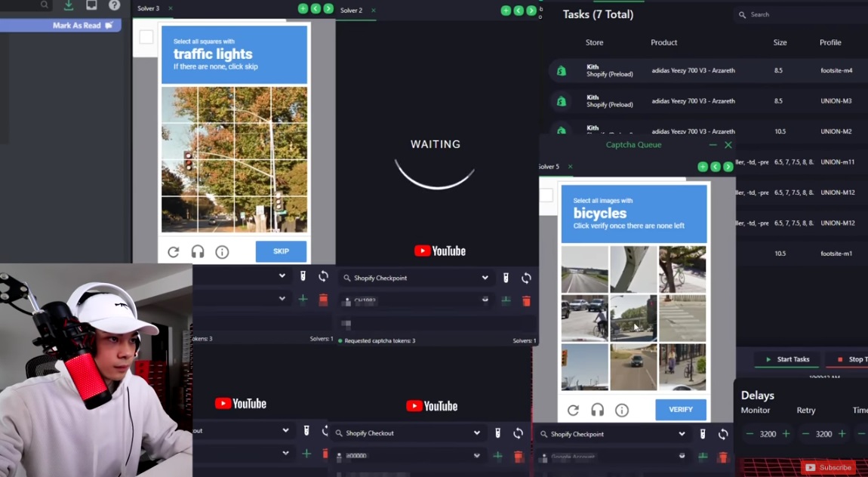
Task: Increase the Retry delay with the plus button
Action: (x=842, y=434)
